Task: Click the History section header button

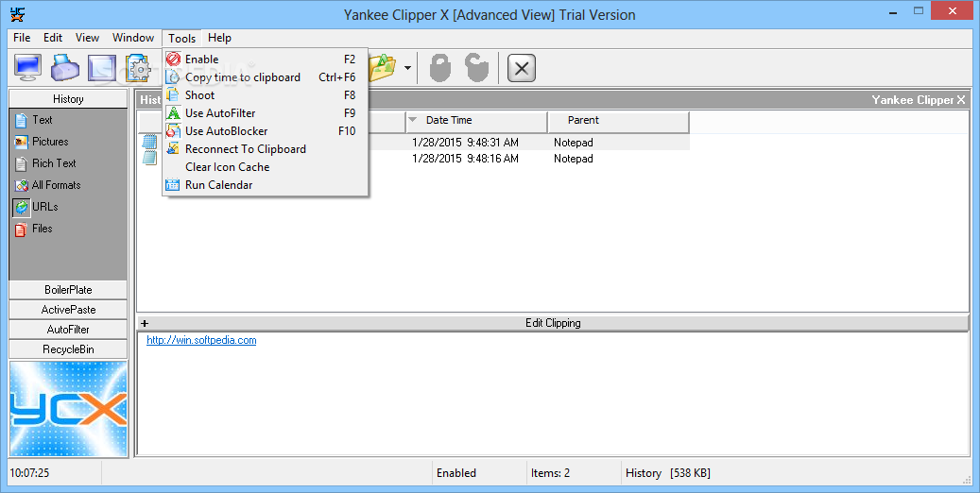Action: click(68, 99)
